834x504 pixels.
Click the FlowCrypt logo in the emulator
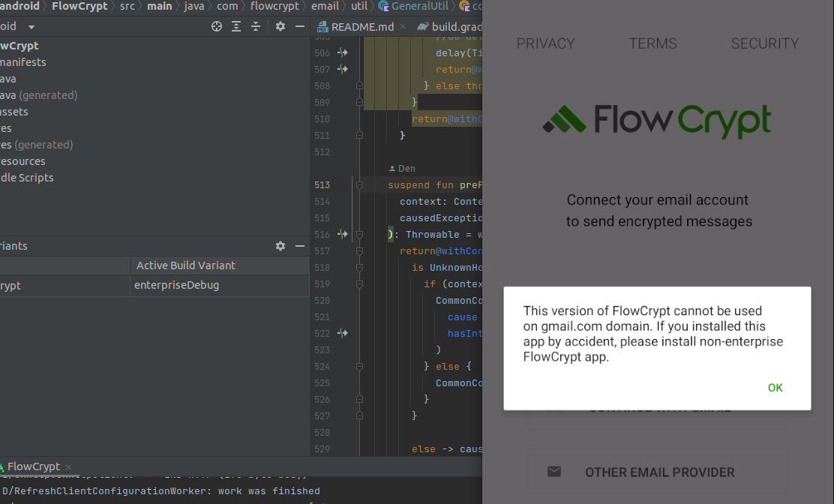tap(656, 120)
